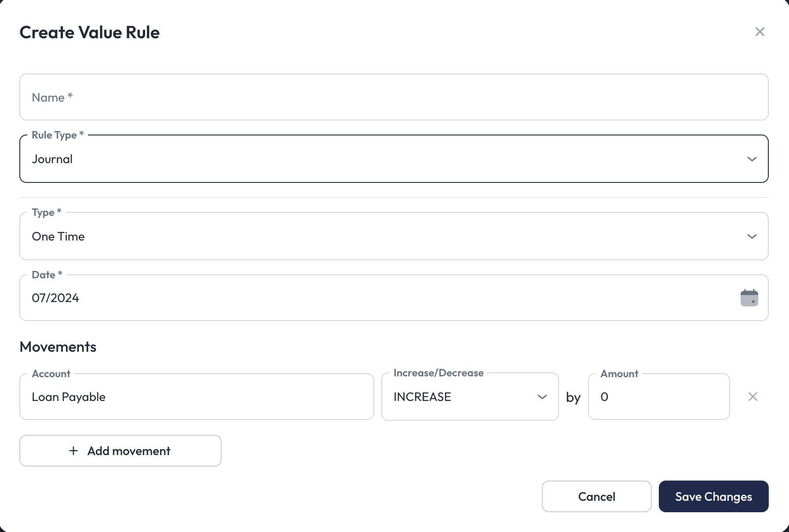Open the calendar date picker
Viewport: 789px width, 532px height.
(x=749, y=298)
